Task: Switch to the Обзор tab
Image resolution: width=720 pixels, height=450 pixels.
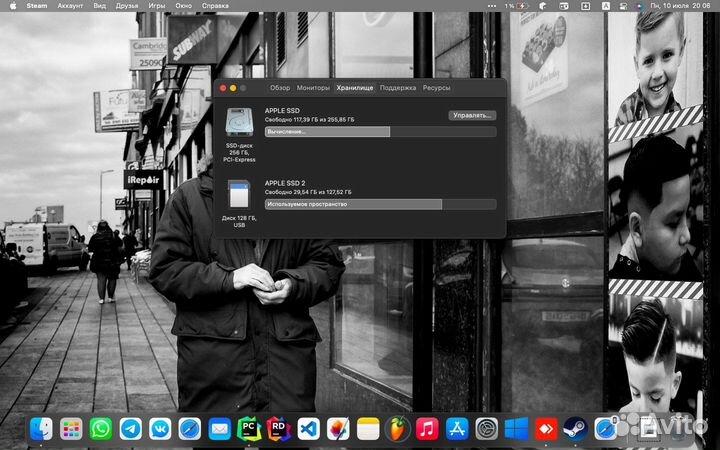Action: (280, 87)
